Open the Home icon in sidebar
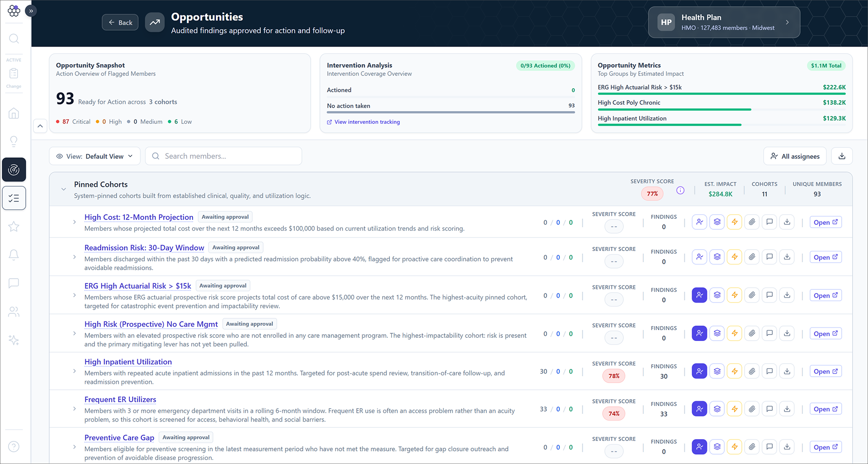 click(14, 113)
